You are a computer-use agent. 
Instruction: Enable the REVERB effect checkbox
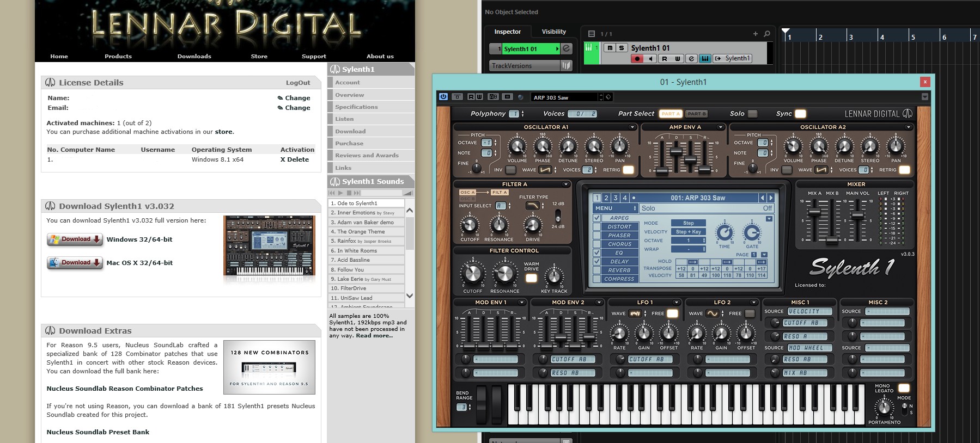(x=597, y=270)
